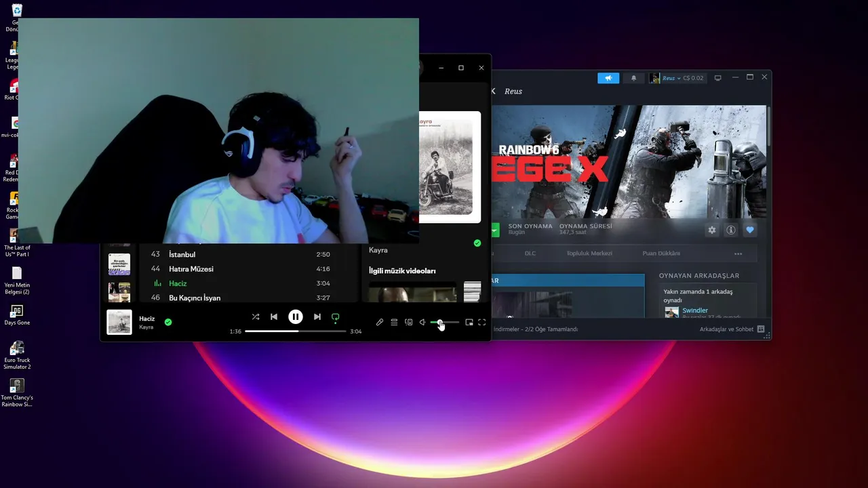Pause the playing song Haciz

click(x=296, y=317)
